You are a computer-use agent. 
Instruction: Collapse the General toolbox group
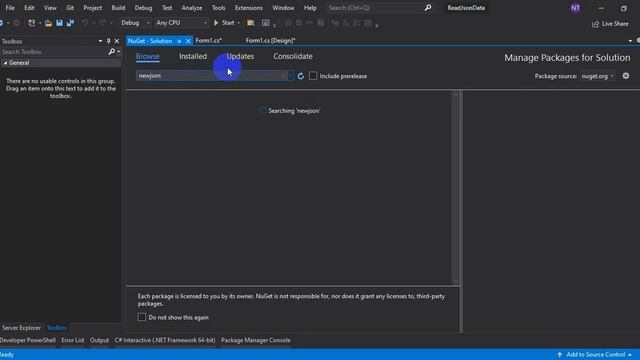(x=5, y=63)
